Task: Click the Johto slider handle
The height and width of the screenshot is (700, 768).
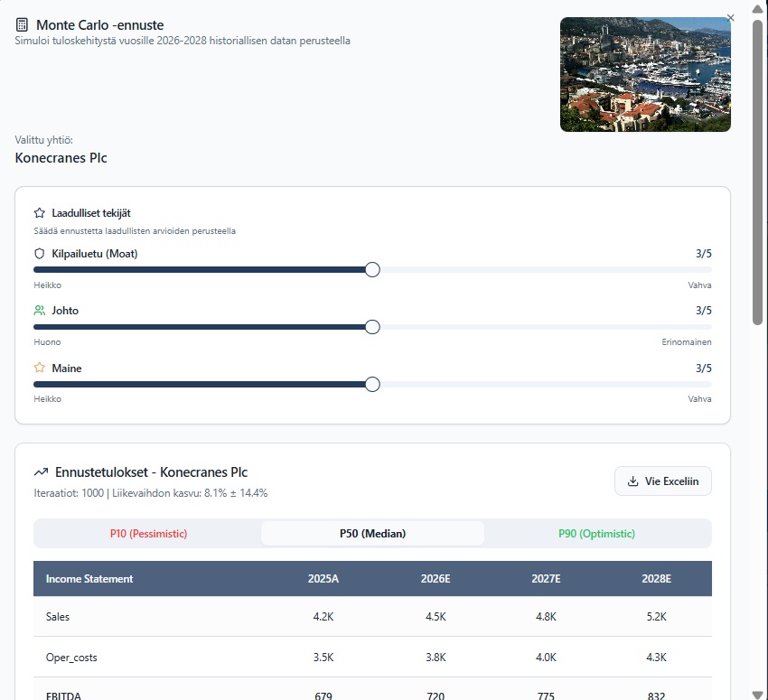Action: [372, 327]
